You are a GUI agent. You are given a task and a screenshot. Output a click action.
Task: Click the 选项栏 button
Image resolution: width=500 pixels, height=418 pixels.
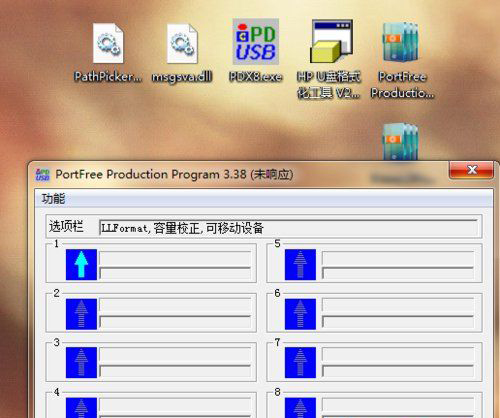66,227
